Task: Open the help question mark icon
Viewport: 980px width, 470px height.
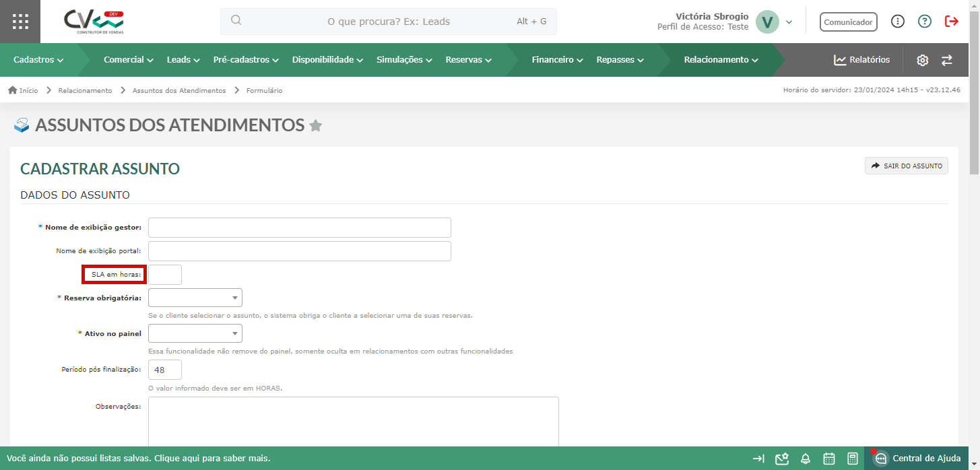Action: pyautogui.click(x=925, y=22)
